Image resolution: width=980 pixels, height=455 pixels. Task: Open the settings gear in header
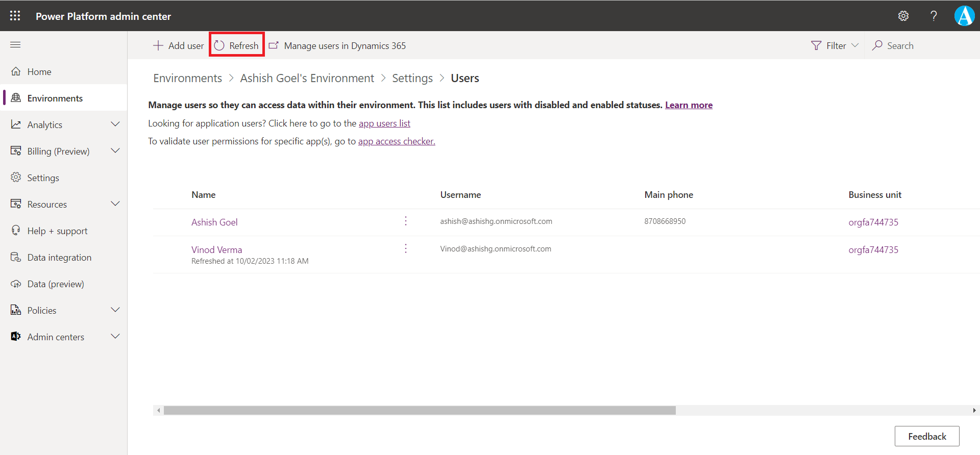(x=903, y=16)
